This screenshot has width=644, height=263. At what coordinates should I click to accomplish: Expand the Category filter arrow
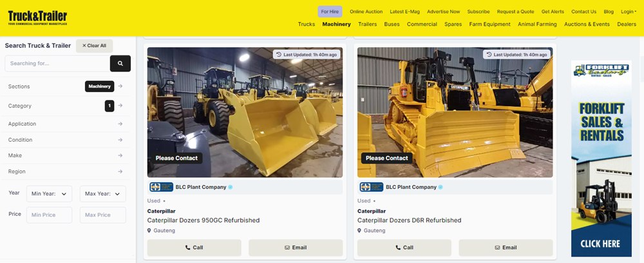pyautogui.click(x=120, y=106)
